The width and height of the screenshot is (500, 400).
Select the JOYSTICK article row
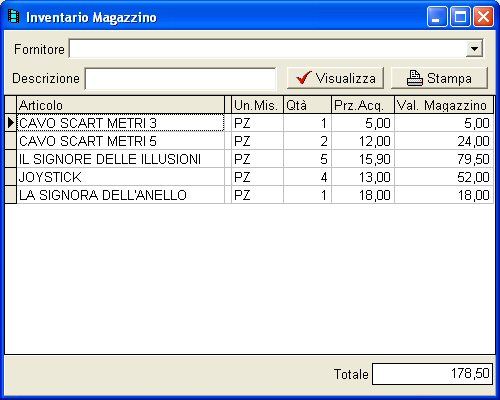coord(249,177)
